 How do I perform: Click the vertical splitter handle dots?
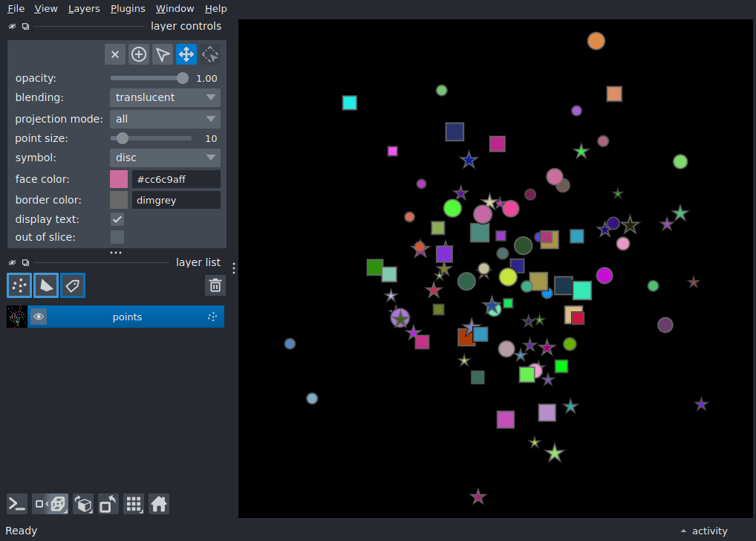234,268
